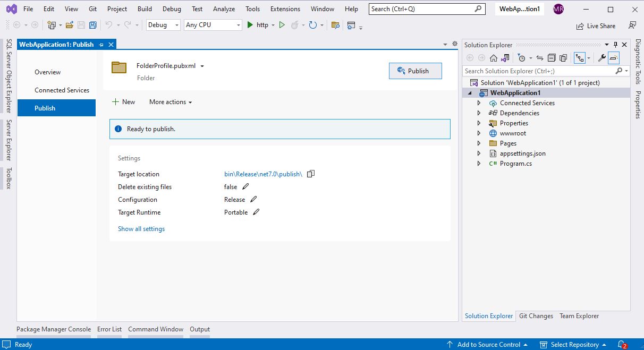Expand the appsettings.json tree node
This screenshot has height=350, width=644.
pyautogui.click(x=479, y=153)
